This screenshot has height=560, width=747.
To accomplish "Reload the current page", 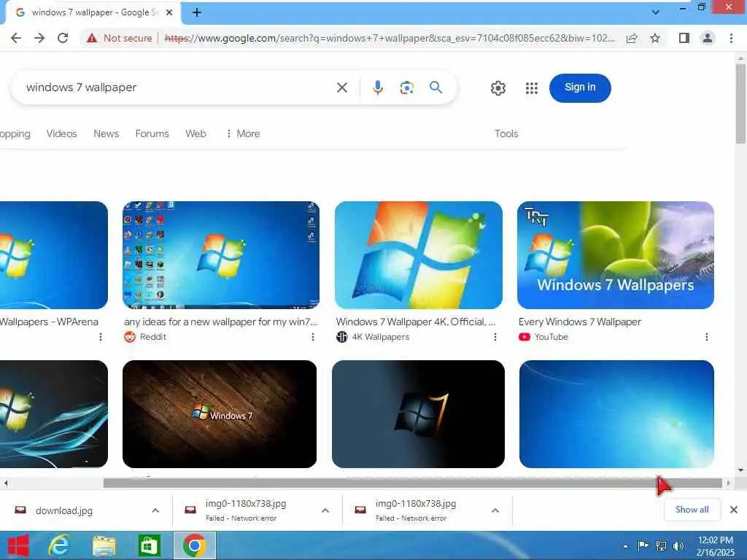I will coord(63,38).
